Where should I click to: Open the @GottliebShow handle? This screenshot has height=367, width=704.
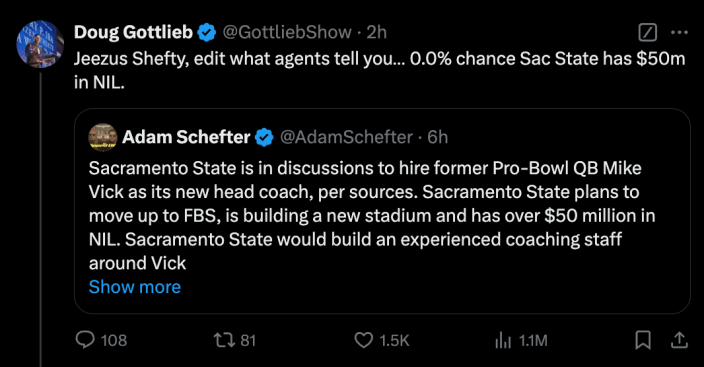click(x=287, y=32)
